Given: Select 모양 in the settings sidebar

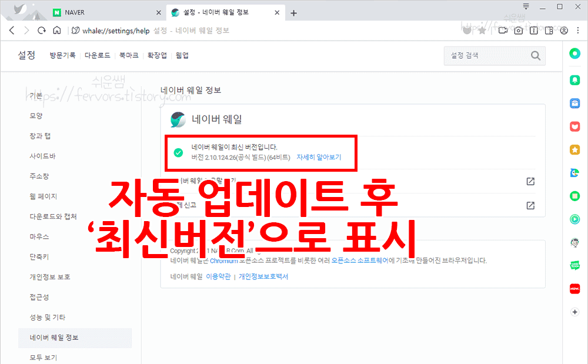Looking at the screenshot, I should [x=36, y=116].
